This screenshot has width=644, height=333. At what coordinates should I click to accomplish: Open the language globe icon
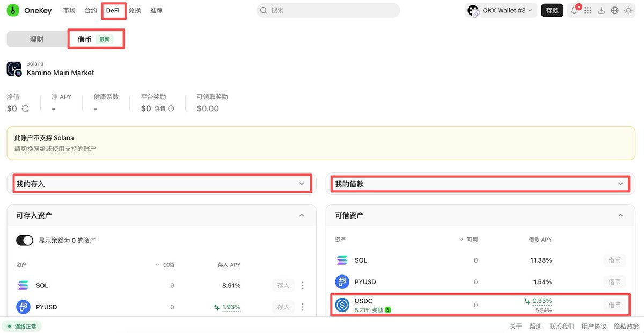pos(614,11)
